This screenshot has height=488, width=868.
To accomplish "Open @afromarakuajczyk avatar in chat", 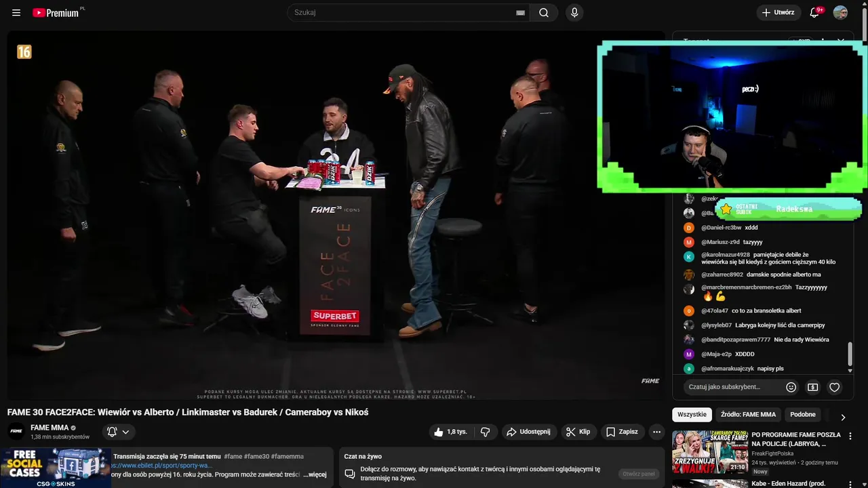I will [689, 369].
